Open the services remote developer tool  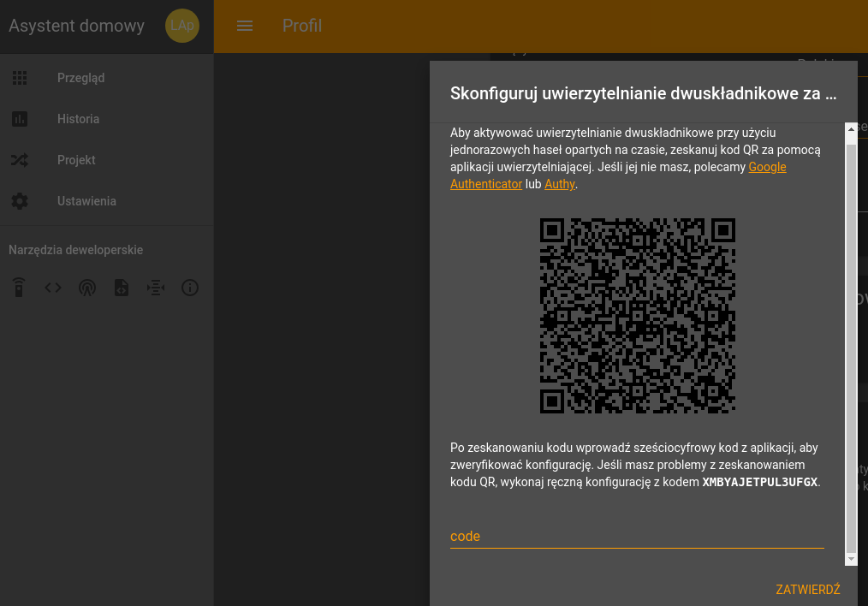(x=19, y=288)
